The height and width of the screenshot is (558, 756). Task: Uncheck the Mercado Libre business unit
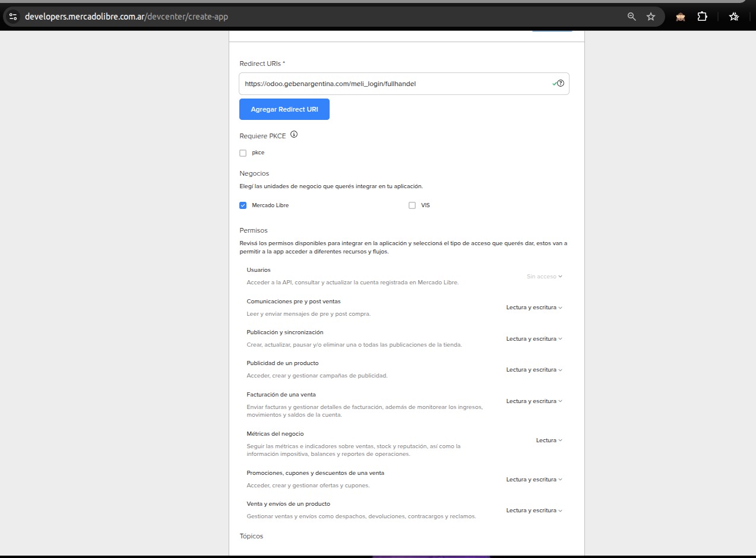(243, 205)
